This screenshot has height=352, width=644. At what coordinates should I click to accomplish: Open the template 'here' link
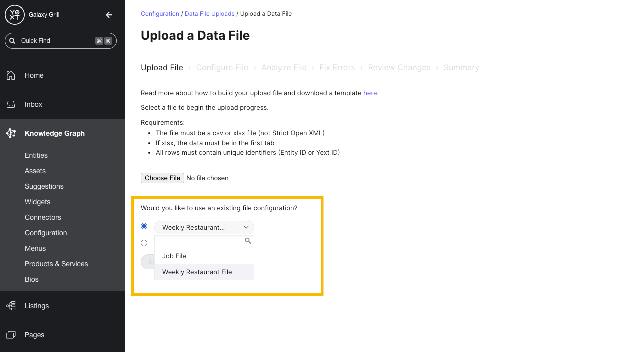coord(370,93)
